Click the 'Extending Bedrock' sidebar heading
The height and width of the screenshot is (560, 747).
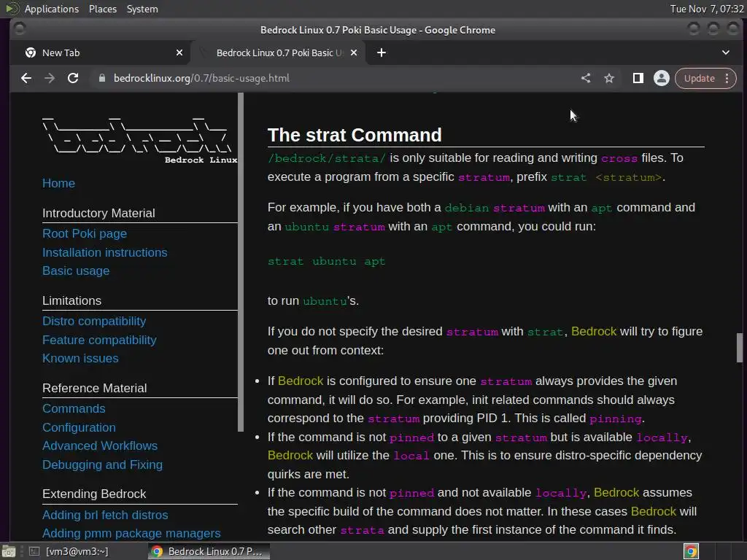pyautogui.click(x=94, y=494)
